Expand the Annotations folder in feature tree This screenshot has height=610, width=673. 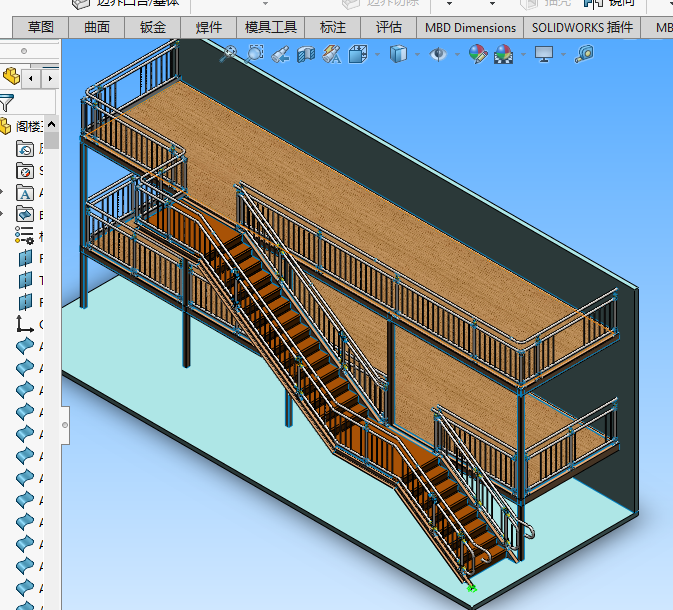click(x=3, y=193)
